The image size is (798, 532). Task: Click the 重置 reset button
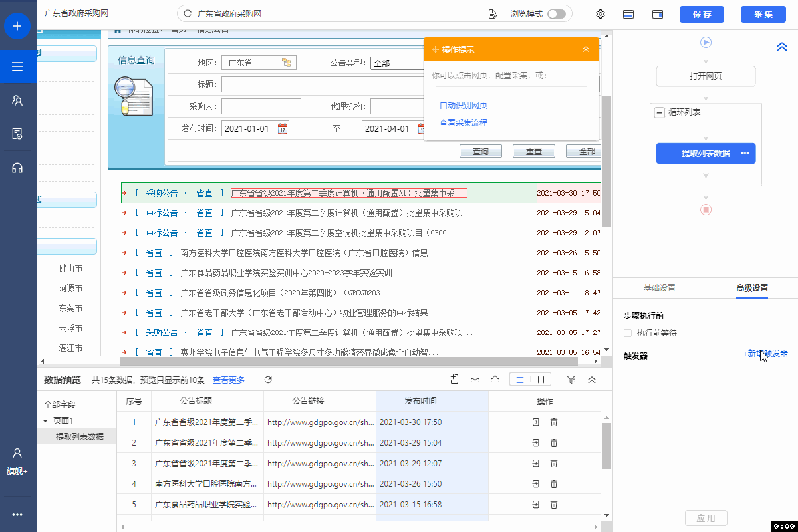click(x=534, y=152)
